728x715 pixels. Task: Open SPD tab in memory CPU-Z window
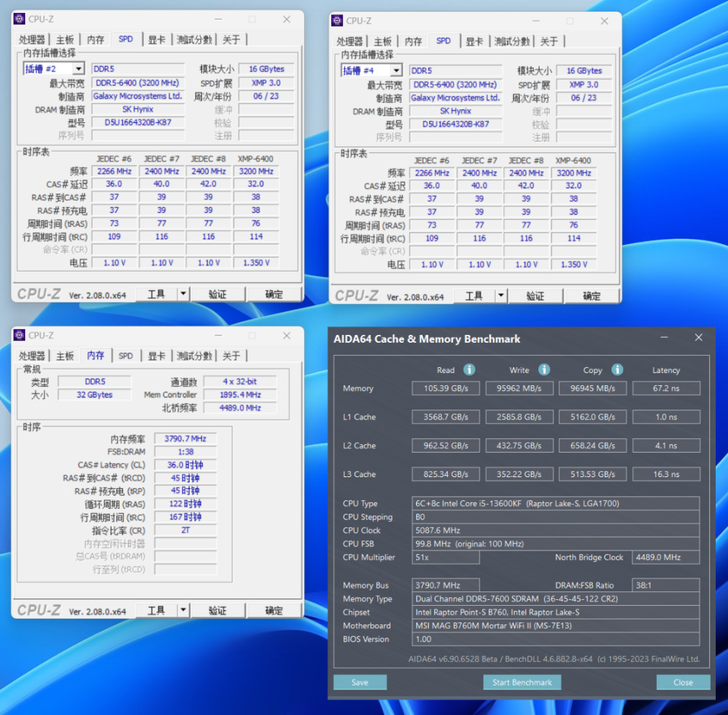(125, 356)
